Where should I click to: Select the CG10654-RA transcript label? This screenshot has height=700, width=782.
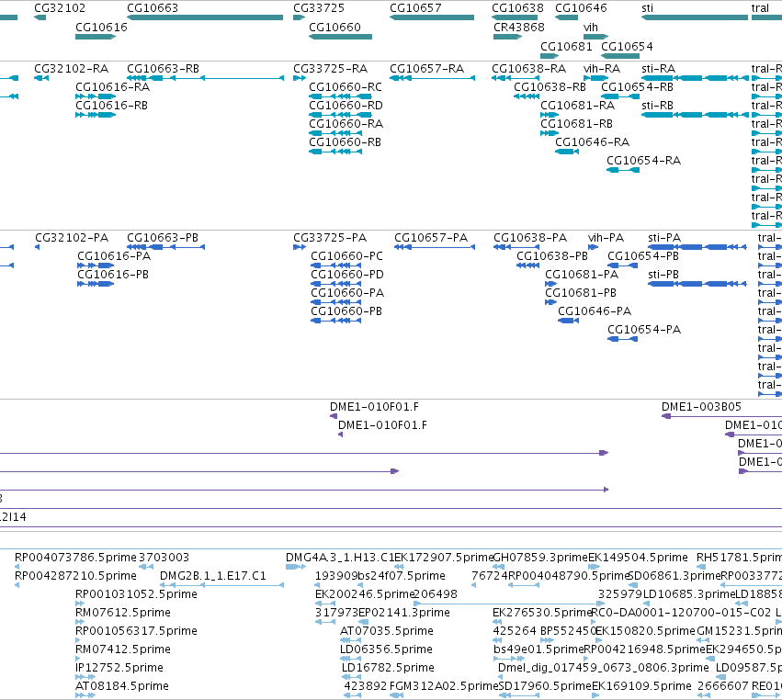(x=644, y=161)
